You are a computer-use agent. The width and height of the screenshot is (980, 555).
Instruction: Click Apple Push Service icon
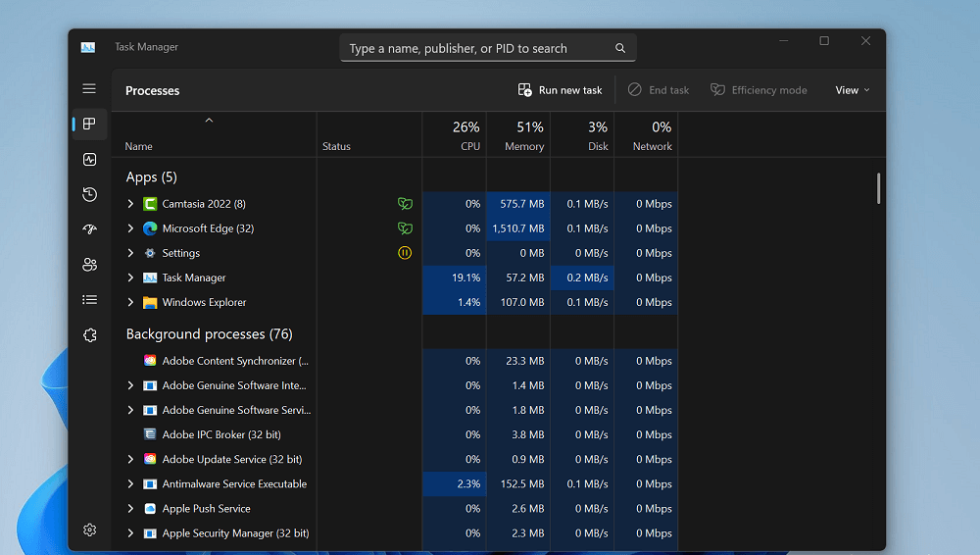pos(150,509)
